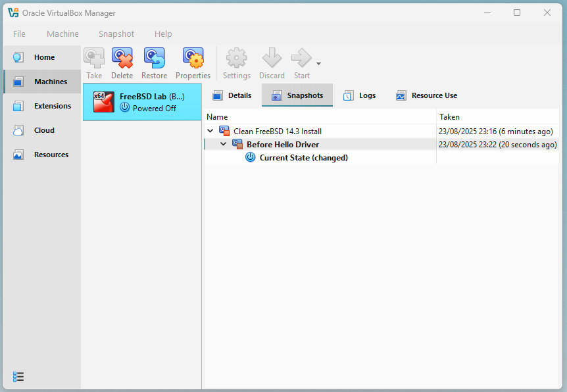This screenshot has width=567, height=392.
Task: Switch to the Snapshots tab
Action: point(297,95)
